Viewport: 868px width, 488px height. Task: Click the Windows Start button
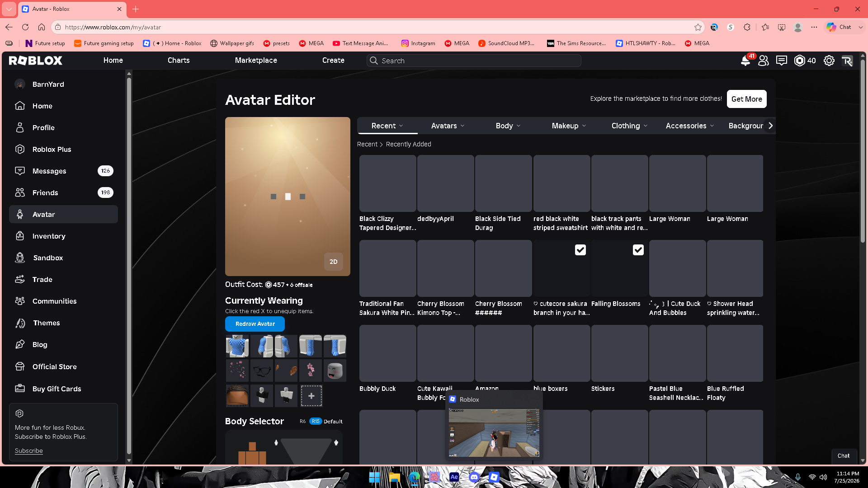[x=374, y=477]
